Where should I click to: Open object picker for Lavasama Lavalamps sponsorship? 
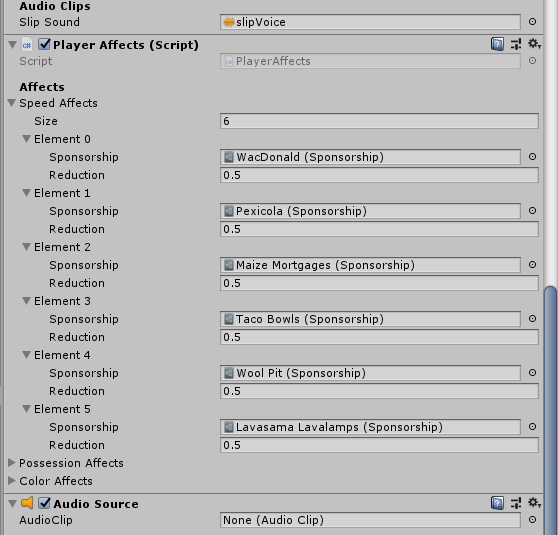(532, 426)
